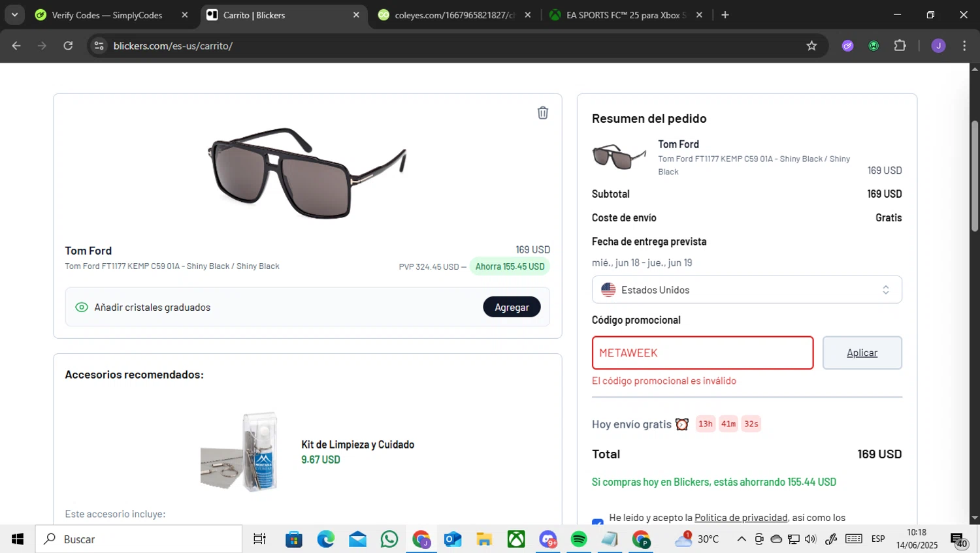Open the Chrome profile avatar J
Screen dimensions: 980x553
(x=938, y=46)
